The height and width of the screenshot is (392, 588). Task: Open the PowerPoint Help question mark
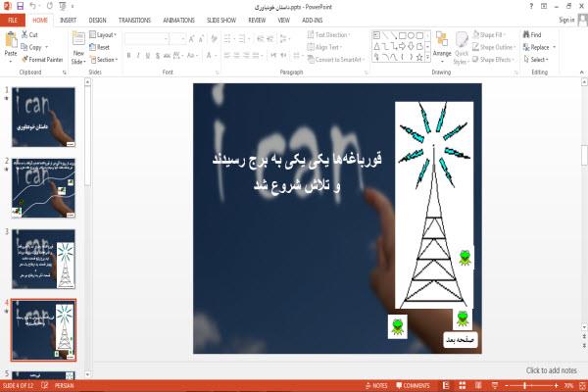click(531, 7)
